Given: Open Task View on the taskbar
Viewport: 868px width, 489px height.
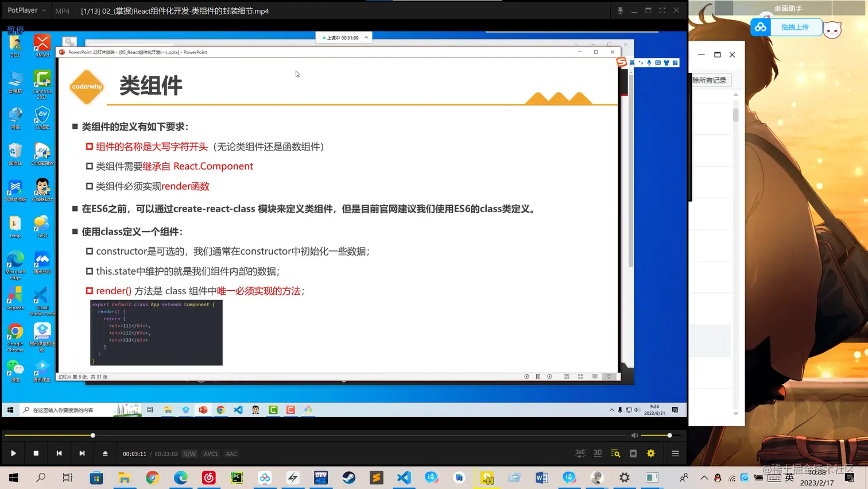Looking at the screenshot, I should click(68, 478).
